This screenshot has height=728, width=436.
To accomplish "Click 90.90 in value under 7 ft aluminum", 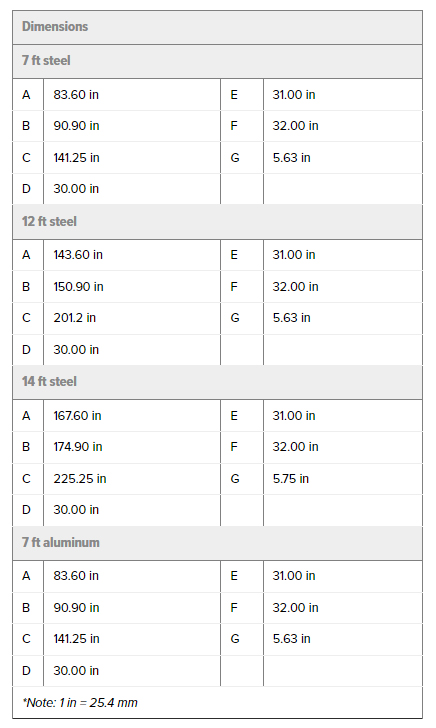I will [x=76, y=608].
